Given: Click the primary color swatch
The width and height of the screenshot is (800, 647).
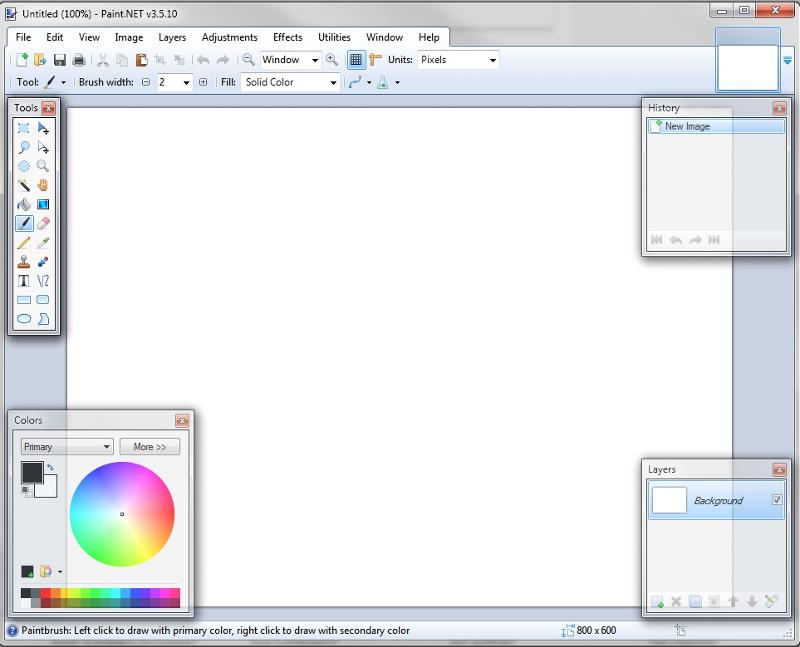Looking at the screenshot, I should 31,471.
